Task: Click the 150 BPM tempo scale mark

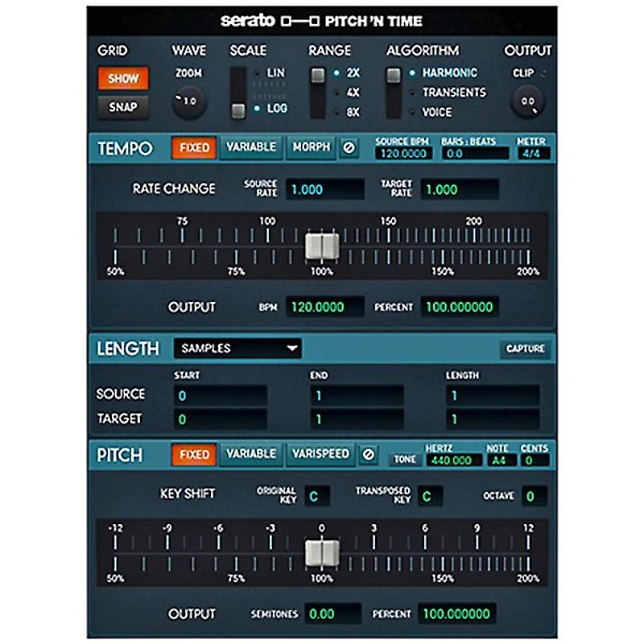Action: coord(388,221)
